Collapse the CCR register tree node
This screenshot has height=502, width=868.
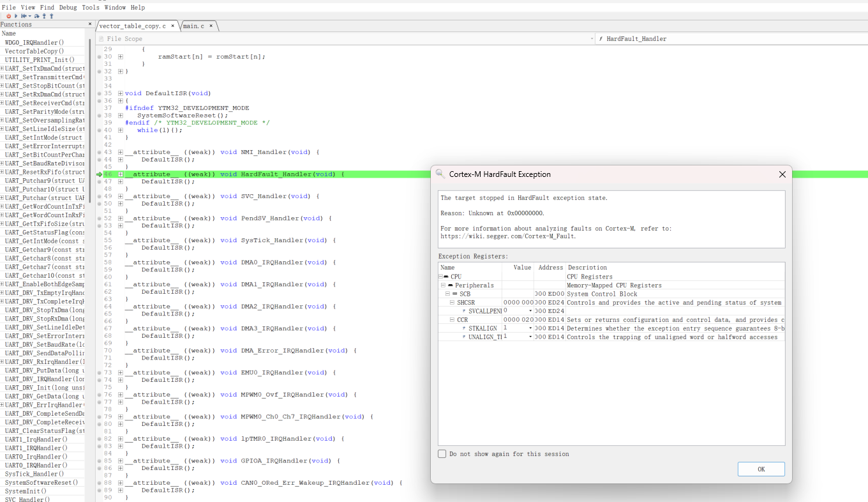click(452, 319)
